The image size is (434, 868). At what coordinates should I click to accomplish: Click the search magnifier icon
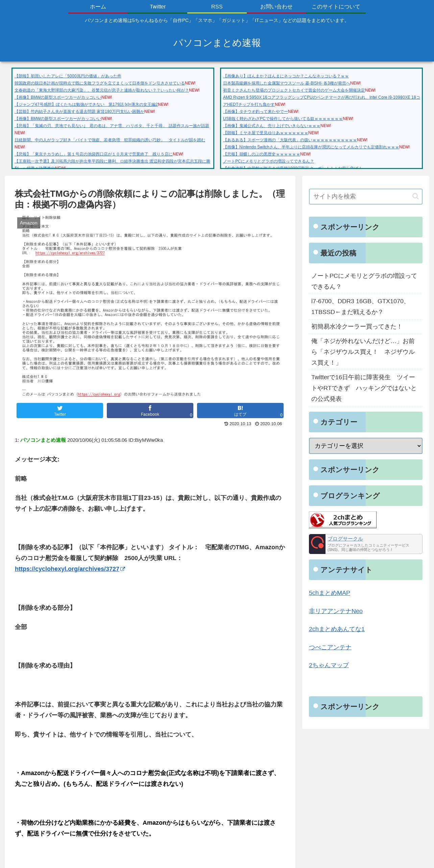pyautogui.click(x=415, y=196)
